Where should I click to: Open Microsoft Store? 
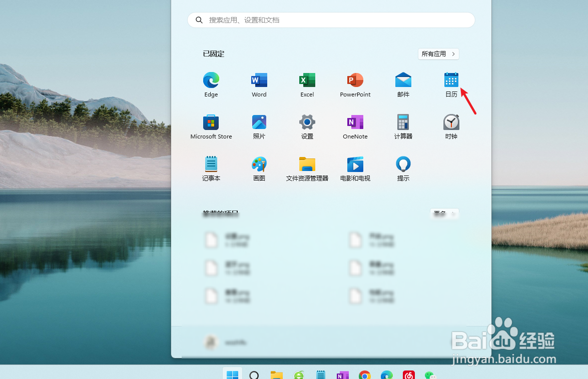click(211, 127)
